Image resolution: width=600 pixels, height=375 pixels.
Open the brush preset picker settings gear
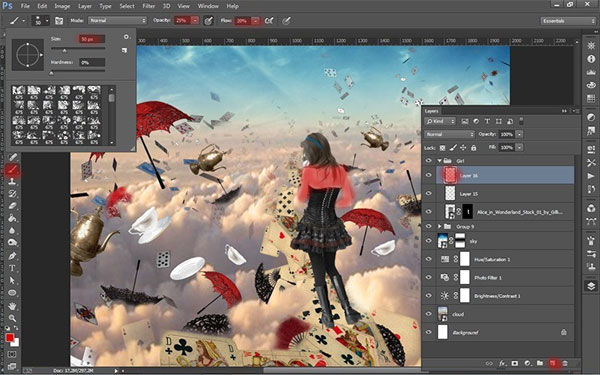point(126,37)
